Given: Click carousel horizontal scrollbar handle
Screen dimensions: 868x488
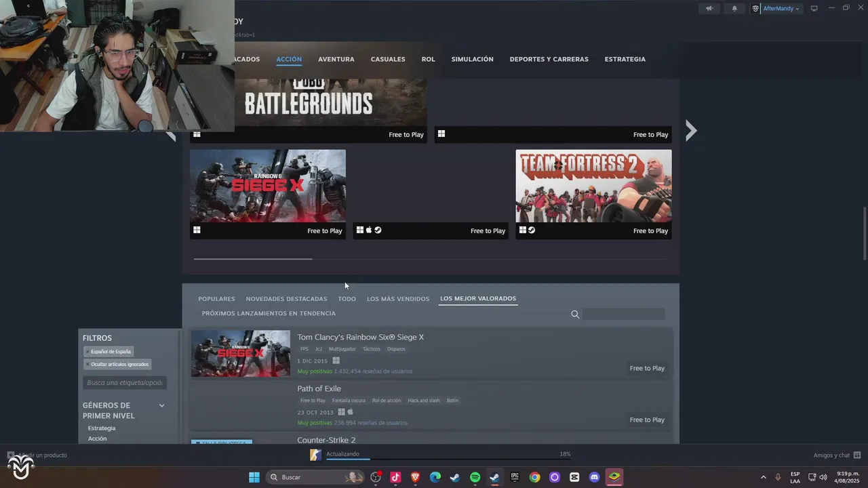Looking at the screenshot, I should (x=253, y=258).
